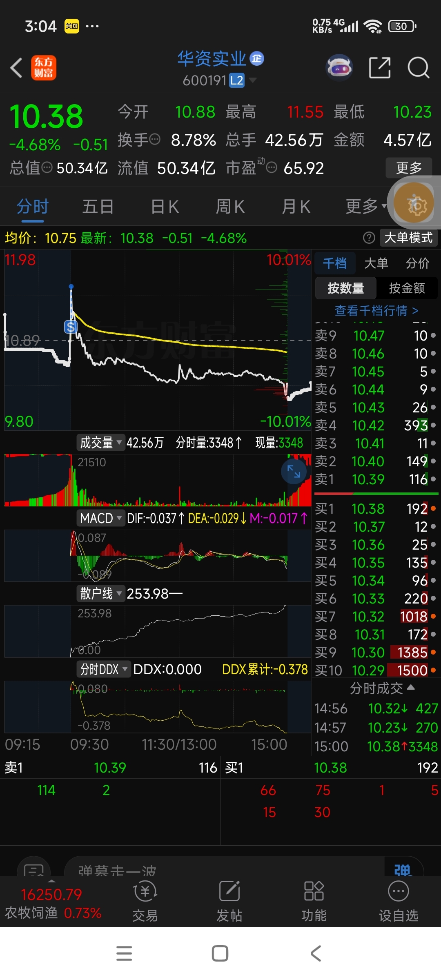Open the 功能 functions icon
This screenshot has width=441, height=980.
point(314,901)
